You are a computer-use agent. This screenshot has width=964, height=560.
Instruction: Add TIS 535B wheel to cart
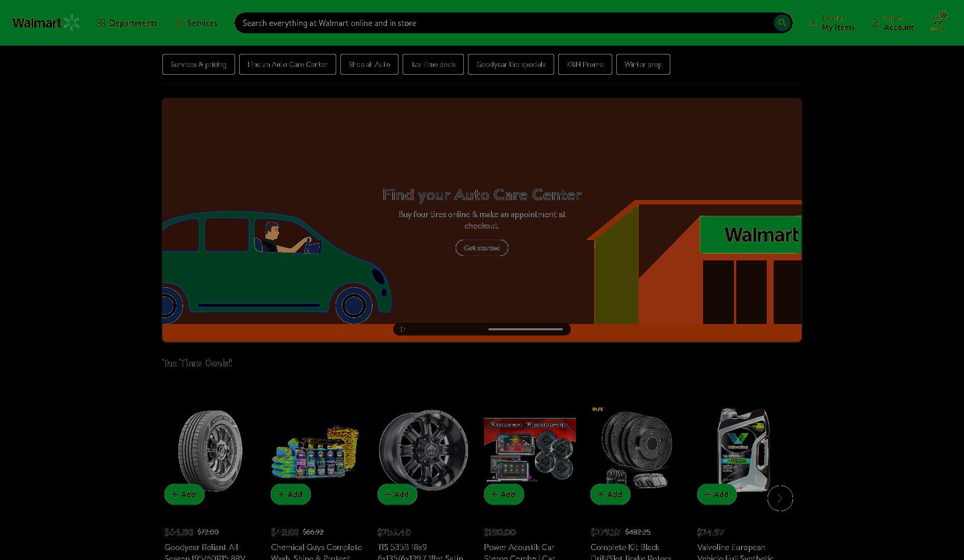pyautogui.click(x=397, y=494)
